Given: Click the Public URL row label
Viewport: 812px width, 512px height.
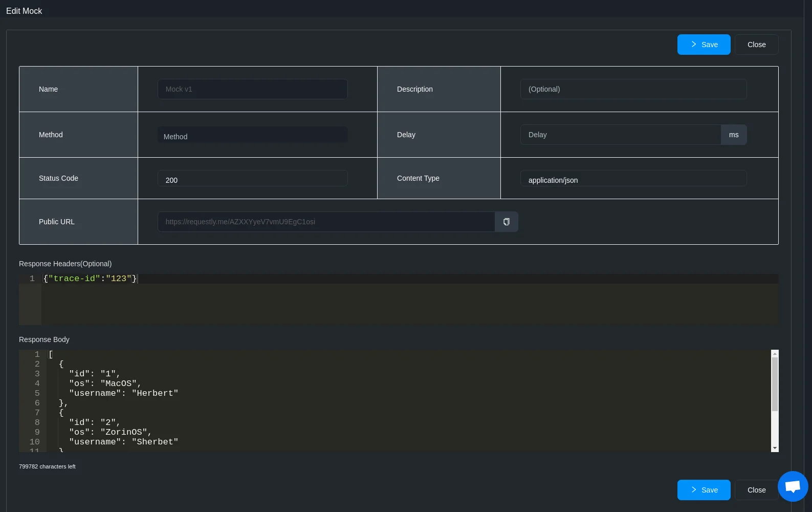Looking at the screenshot, I should point(57,222).
